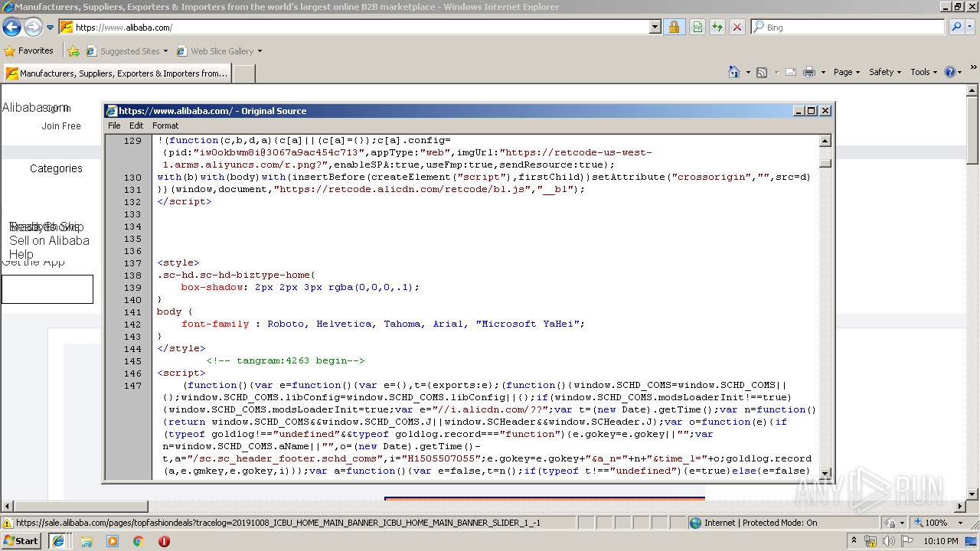Open a new blank tab
The width and height of the screenshot is (980, 551).
pyautogui.click(x=243, y=73)
